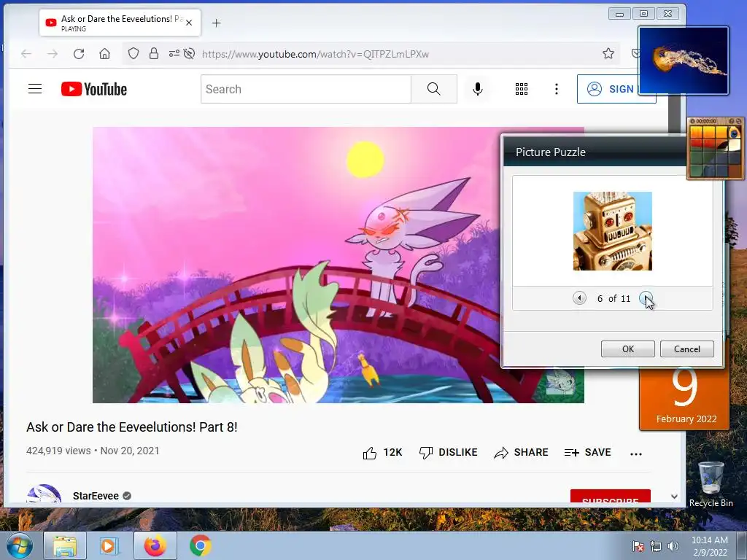Viewport: 747px width, 560px height.
Task: Focus the YouTube Search input field
Action: pos(306,89)
